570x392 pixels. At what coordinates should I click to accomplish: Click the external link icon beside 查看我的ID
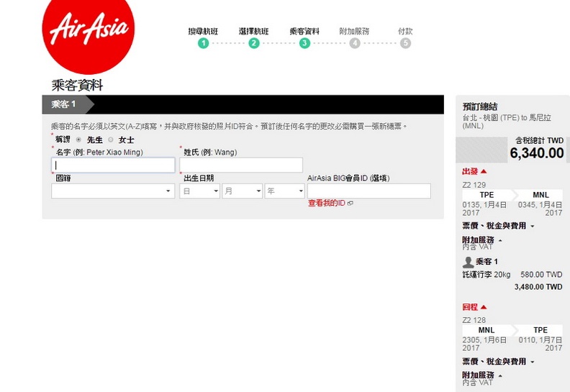[350, 204]
